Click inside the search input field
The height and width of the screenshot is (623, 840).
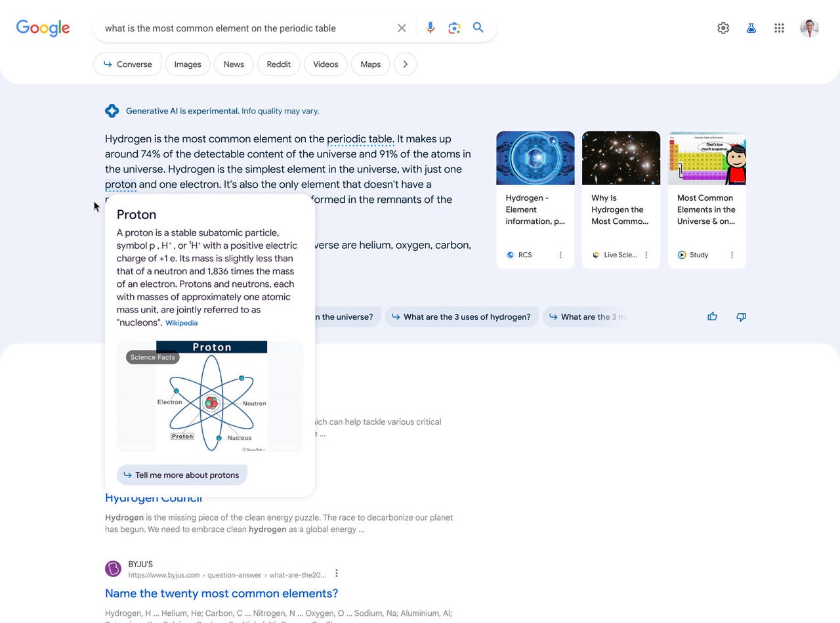[x=243, y=28]
